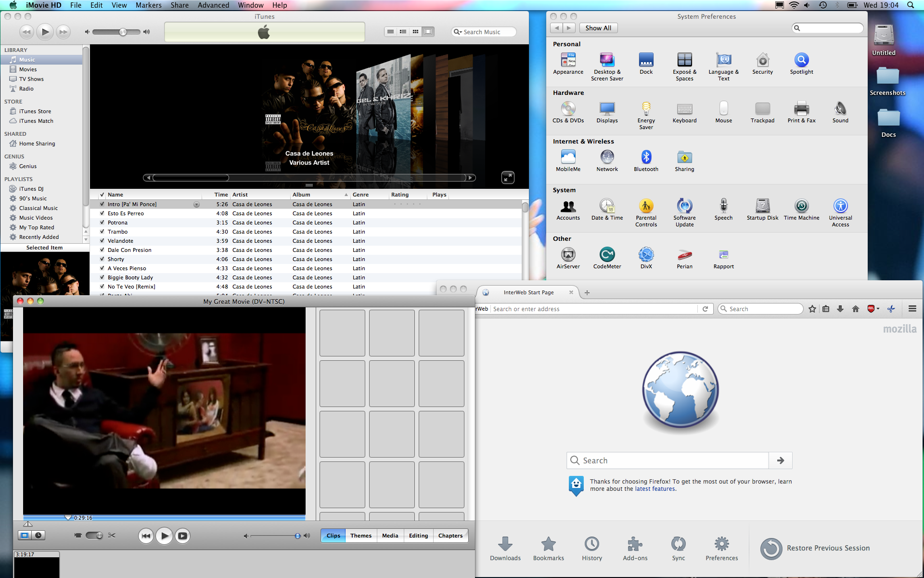The image size is (924, 578).
Task: Open iTunes search field magnifier dropdown
Action: pyautogui.click(x=458, y=32)
